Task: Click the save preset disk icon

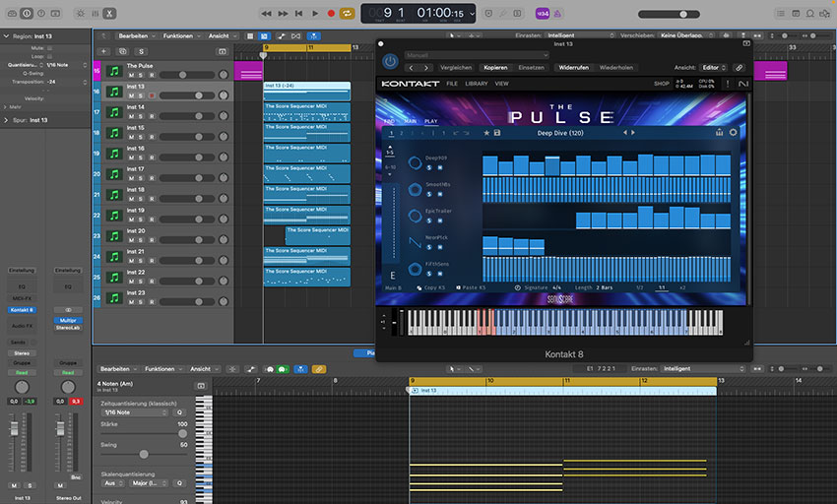Action: click(x=497, y=132)
